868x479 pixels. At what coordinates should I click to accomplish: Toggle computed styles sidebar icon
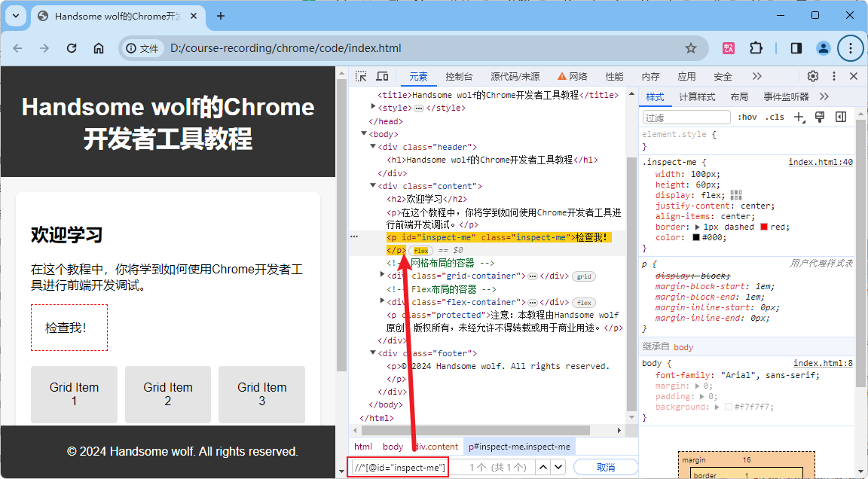click(841, 117)
